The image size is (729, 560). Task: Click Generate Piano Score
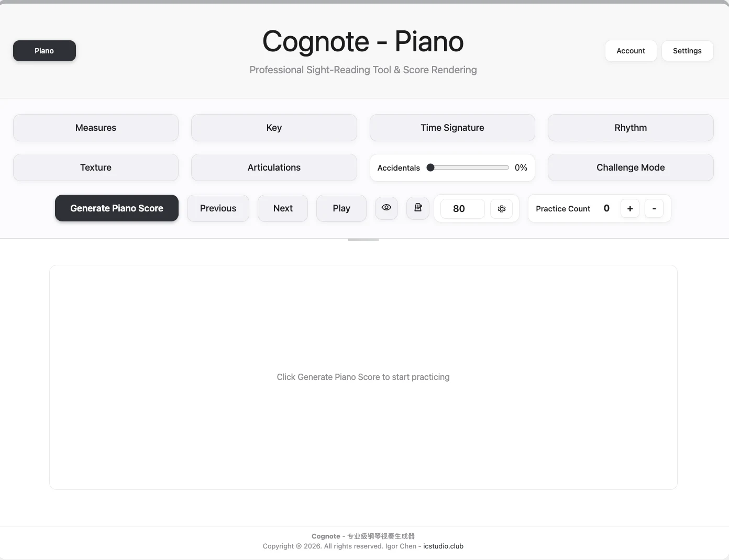click(117, 208)
